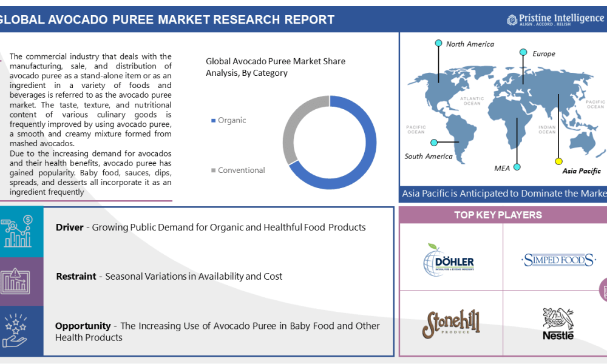Click the purple circular icon at right edge

(603, 289)
